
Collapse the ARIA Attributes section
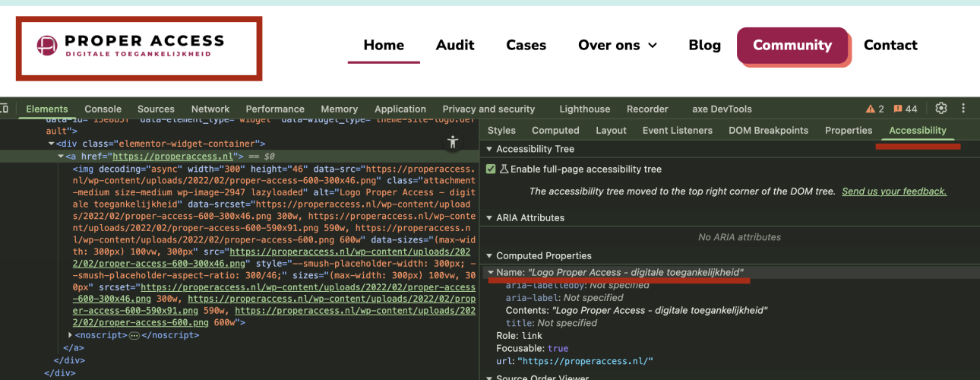click(x=490, y=217)
